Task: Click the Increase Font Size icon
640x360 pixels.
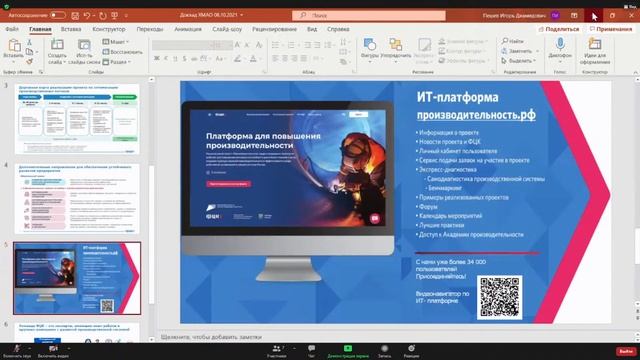Action: (238, 45)
